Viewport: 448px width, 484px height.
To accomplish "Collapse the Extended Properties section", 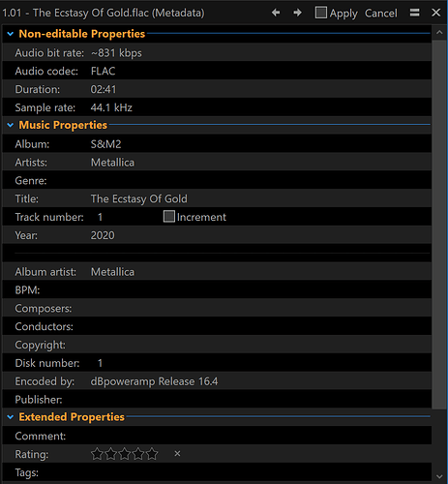I will (x=11, y=417).
